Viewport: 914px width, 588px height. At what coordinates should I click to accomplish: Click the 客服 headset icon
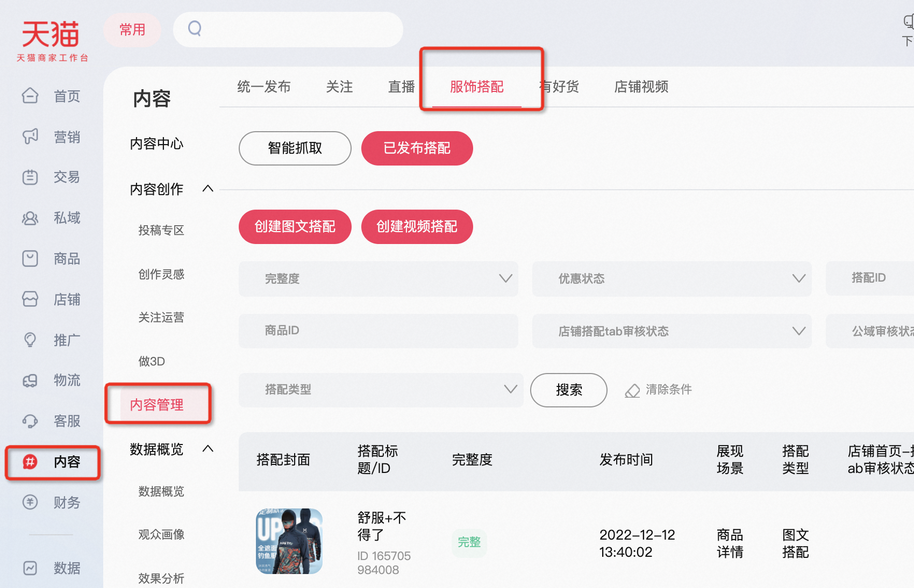30,421
